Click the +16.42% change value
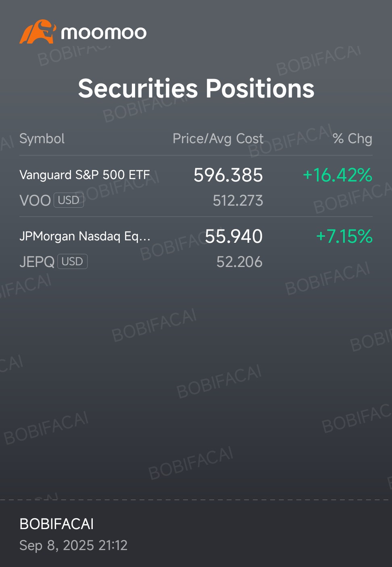The height and width of the screenshot is (567, 392). coord(337,175)
